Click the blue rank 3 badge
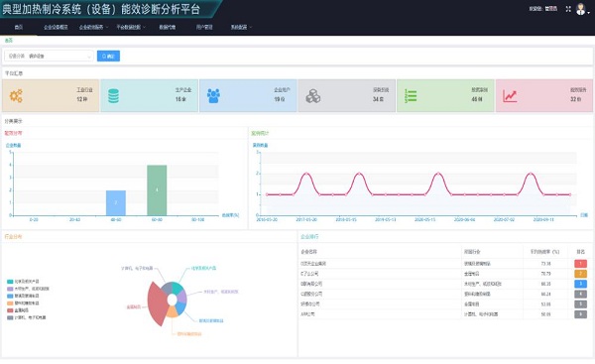The width and height of the screenshot is (595, 364). (580, 284)
